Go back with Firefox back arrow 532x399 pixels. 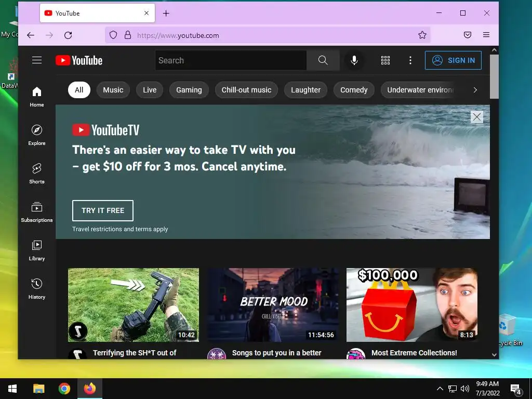tap(31, 35)
